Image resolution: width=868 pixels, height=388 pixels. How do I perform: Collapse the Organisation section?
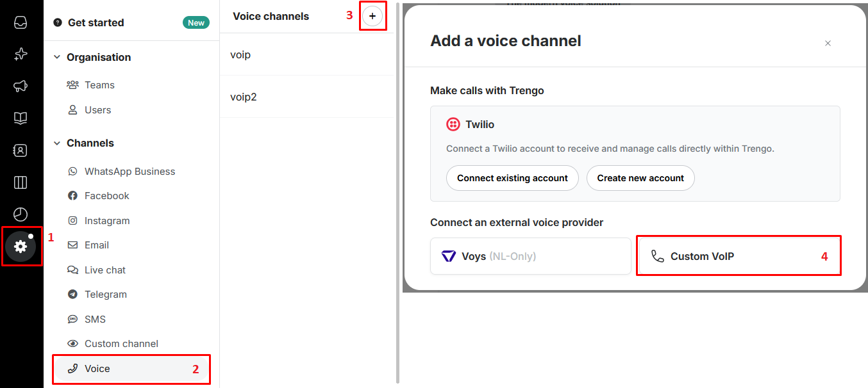pyautogui.click(x=58, y=57)
